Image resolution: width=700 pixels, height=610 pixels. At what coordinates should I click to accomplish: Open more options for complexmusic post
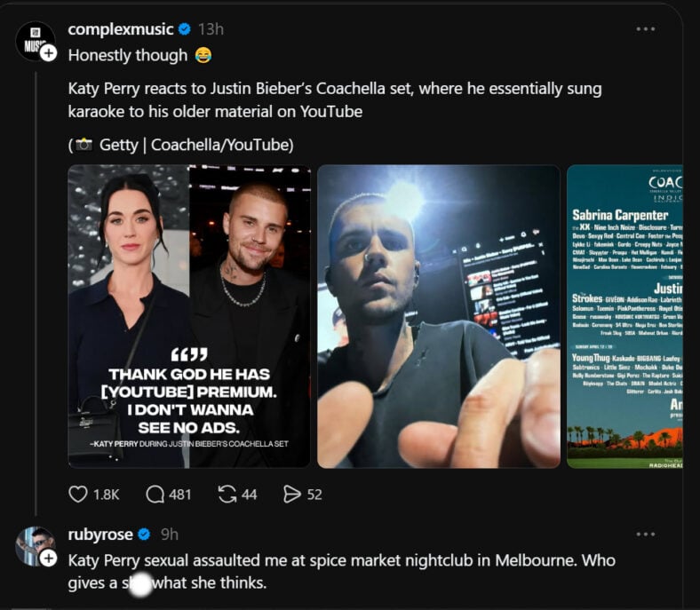click(646, 29)
